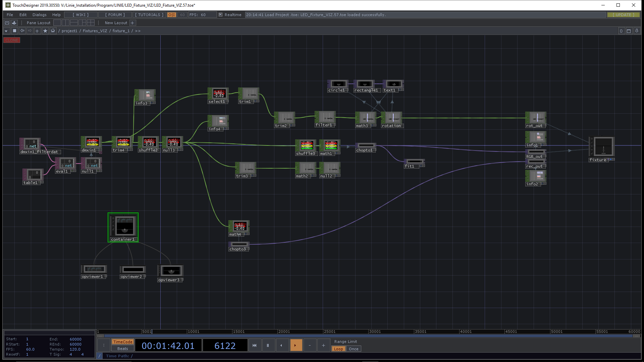The width and height of the screenshot is (644, 362).
Task: Open the Dialogs menu
Action: pos(39,15)
